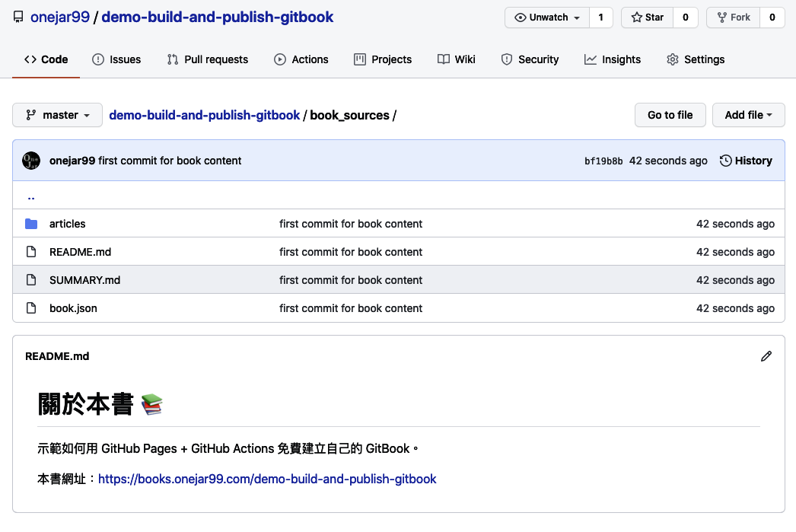Viewport: 796px width, 532px height.
Task: Open commit message in articles row
Action: click(x=351, y=224)
